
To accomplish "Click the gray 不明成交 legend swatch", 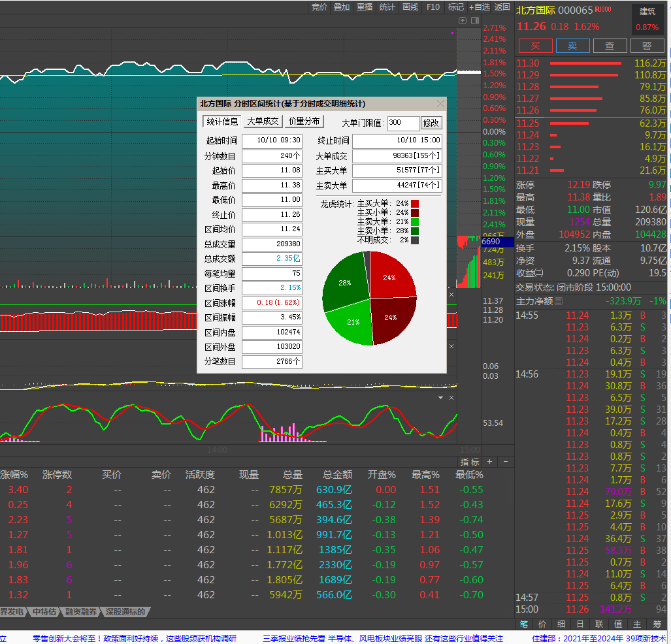I will [415, 240].
